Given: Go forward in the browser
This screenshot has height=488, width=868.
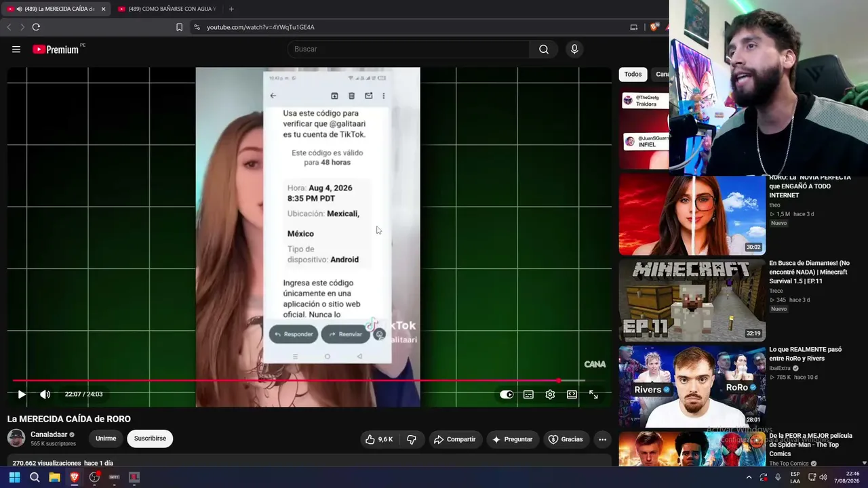Looking at the screenshot, I should point(22,27).
